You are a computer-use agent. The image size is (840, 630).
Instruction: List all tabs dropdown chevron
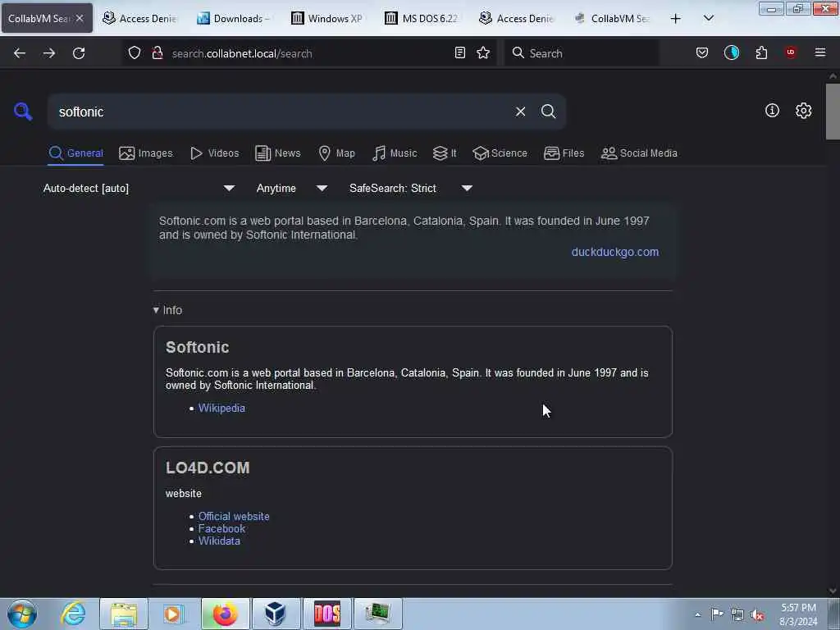click(x=708, y=18)
